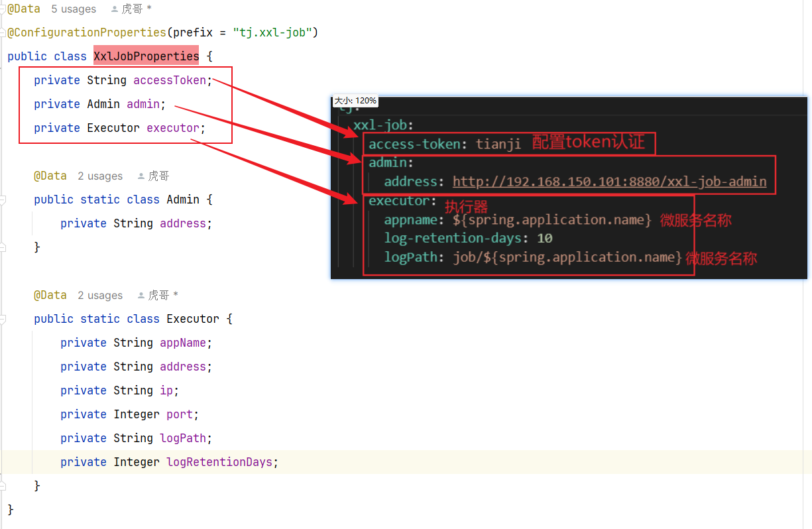Click the top-level @Data annotation
The width and height of the screenshot is (812, 529).
coord(24,9)
